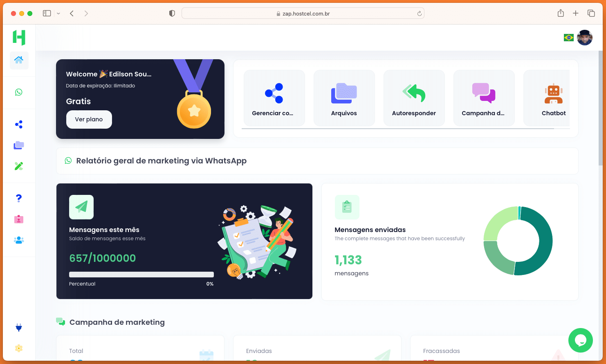Open the user profile avatar
Screen dimensions: 606x364
[x=585, y=38]
